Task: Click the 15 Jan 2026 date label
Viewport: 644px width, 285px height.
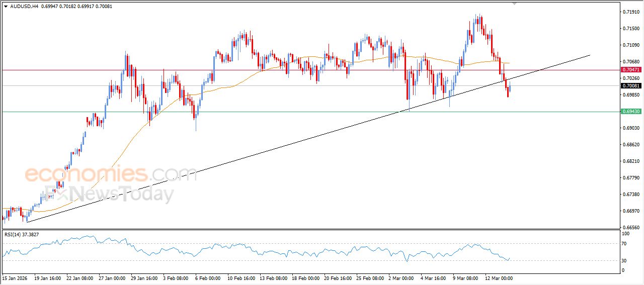Action: (x=15, y=277)
